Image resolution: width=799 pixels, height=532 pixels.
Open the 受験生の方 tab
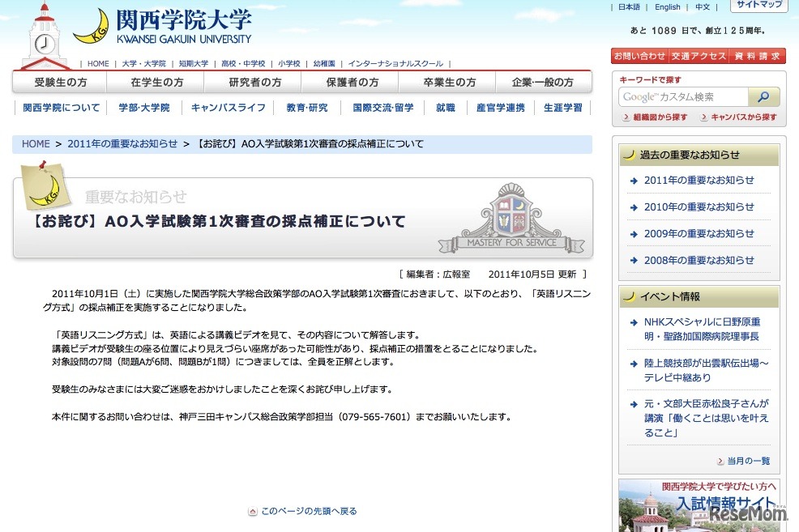pyautogui.click(x=60, y=82)
